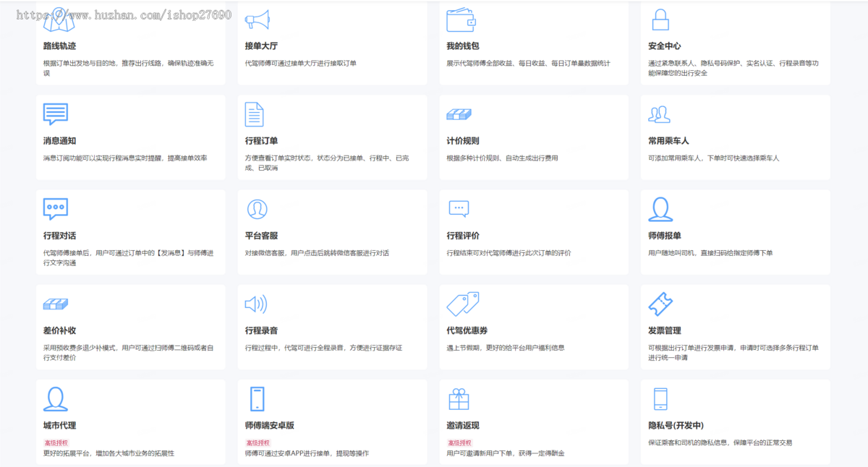The height and width of the screenshot is (467, 868).
Task: Click the text 用户随地叫司机，直接扫码给指定师傅下单
Action: tap(710, 253)
